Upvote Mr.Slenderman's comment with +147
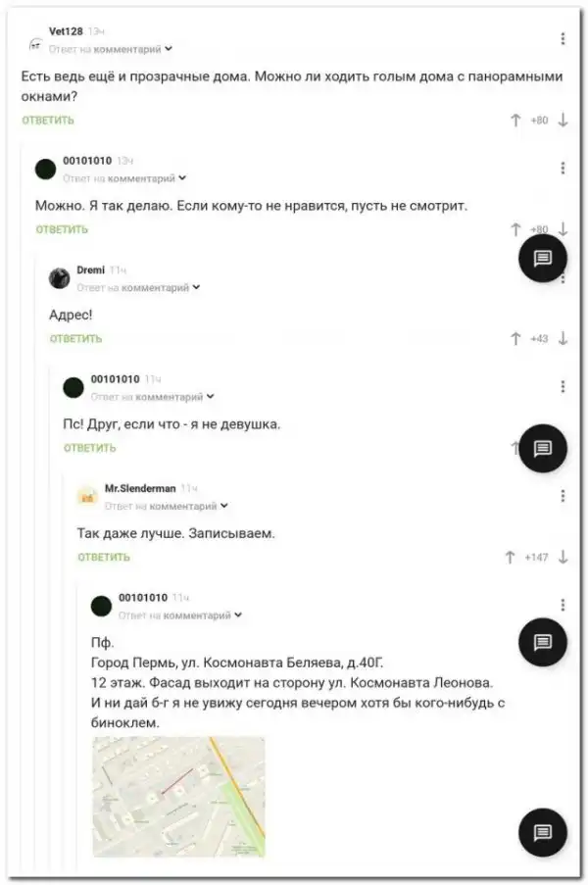This screenshot has width=588, height=885. (x=510, y=558)
